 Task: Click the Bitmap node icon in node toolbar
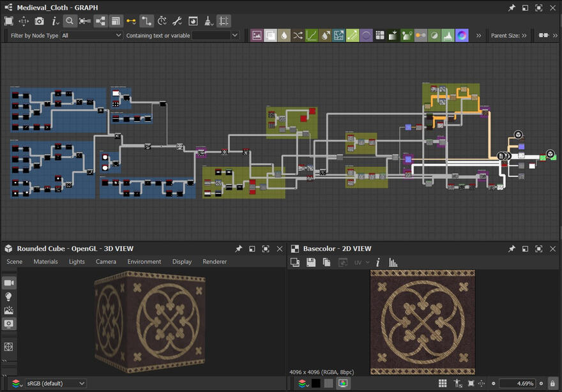[257, 36]
